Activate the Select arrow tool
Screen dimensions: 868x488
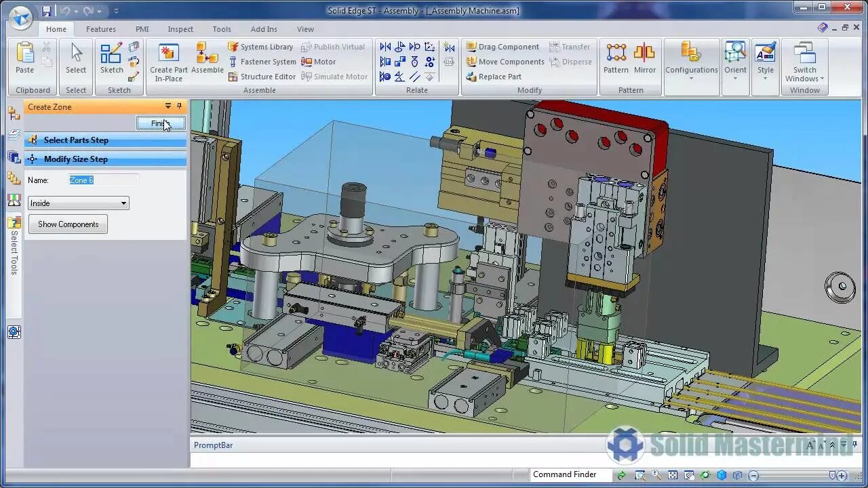click(x=76, y=59)
